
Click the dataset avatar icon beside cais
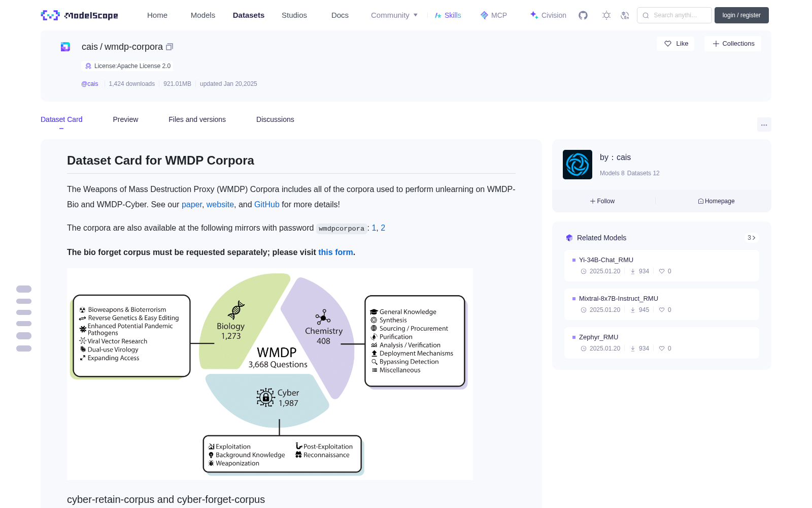click(65, 47)
